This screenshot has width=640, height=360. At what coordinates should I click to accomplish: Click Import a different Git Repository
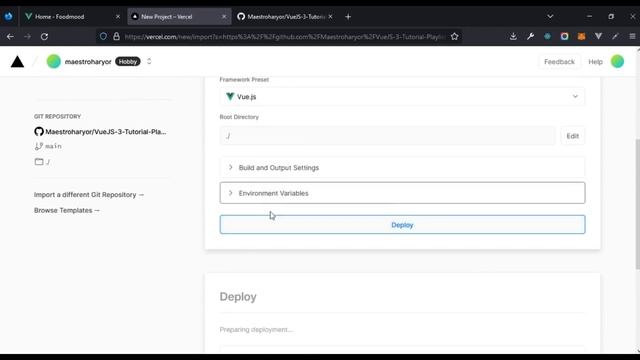pyautogui.click(x=89, y=195)
